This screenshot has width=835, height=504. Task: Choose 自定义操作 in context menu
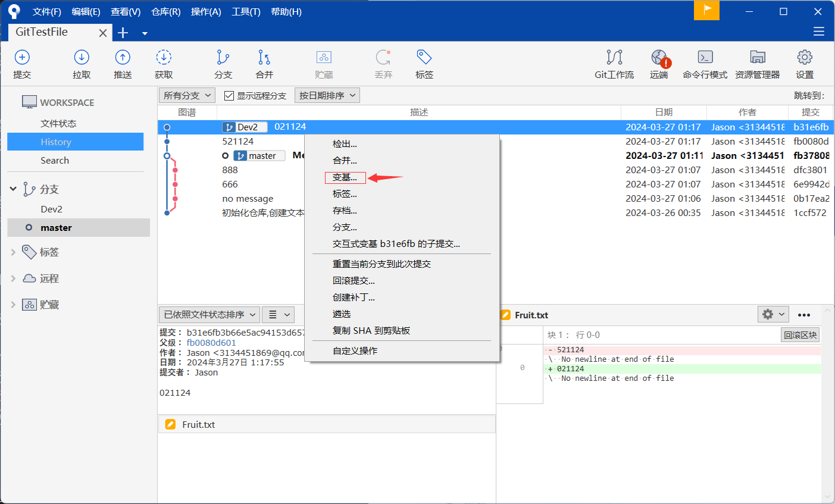coord(355,351)
